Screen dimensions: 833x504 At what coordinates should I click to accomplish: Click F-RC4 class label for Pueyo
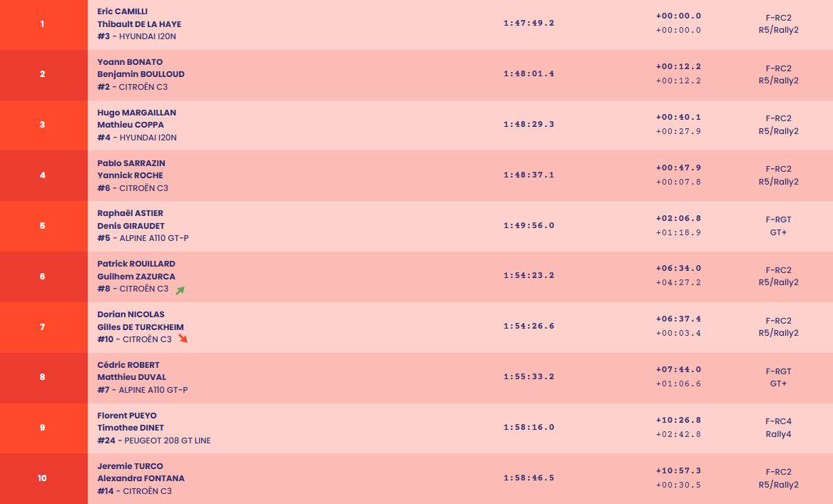click(778, 421)
